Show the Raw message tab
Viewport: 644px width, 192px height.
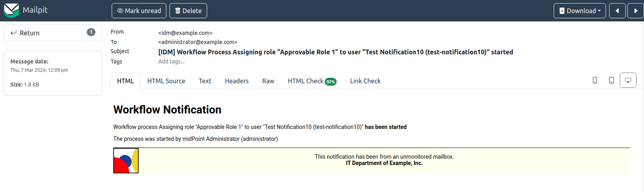[x=268, y=81]
